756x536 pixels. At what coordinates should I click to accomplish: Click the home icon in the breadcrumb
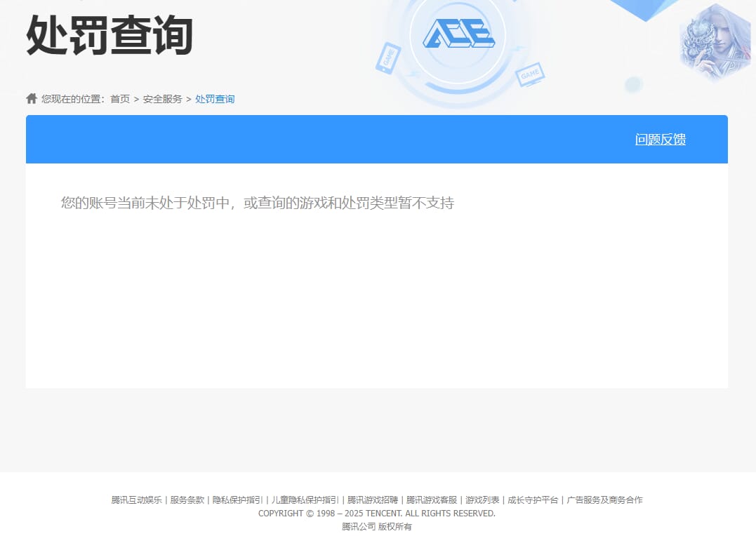pos(31,98)
